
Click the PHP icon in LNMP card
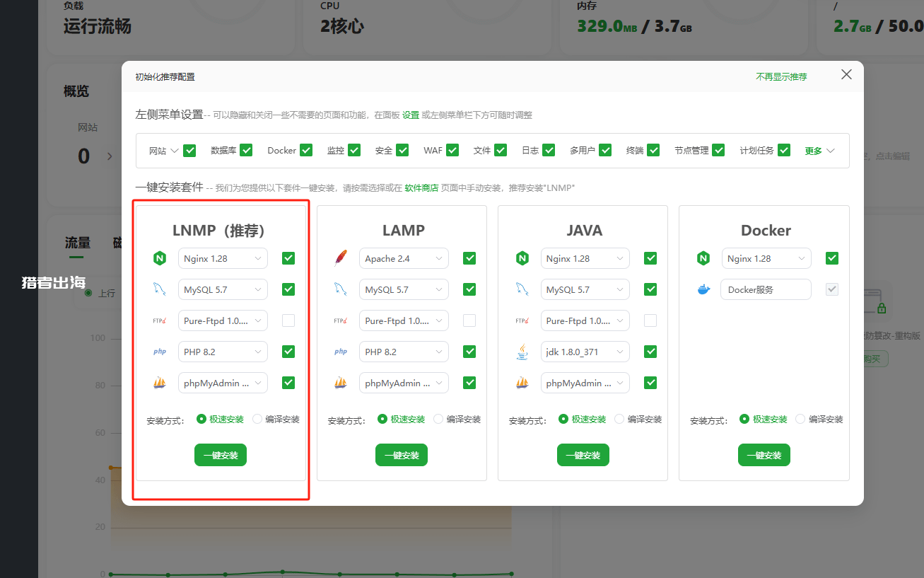click(x=160, y=352)
